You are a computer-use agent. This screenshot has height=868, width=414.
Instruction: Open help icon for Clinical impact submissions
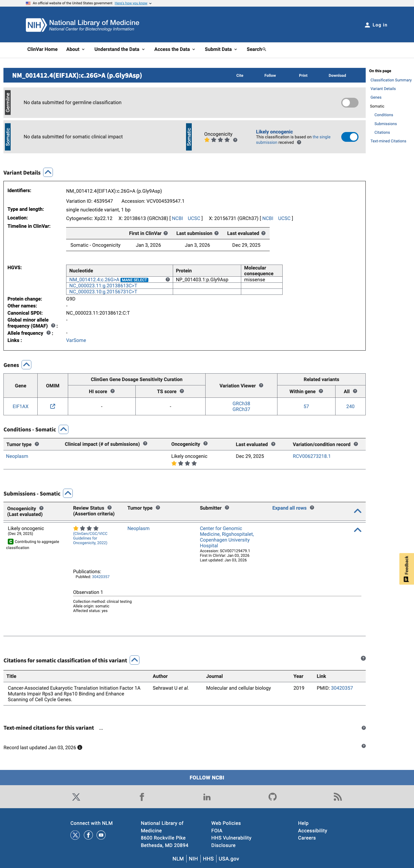(x=145, y=444)
